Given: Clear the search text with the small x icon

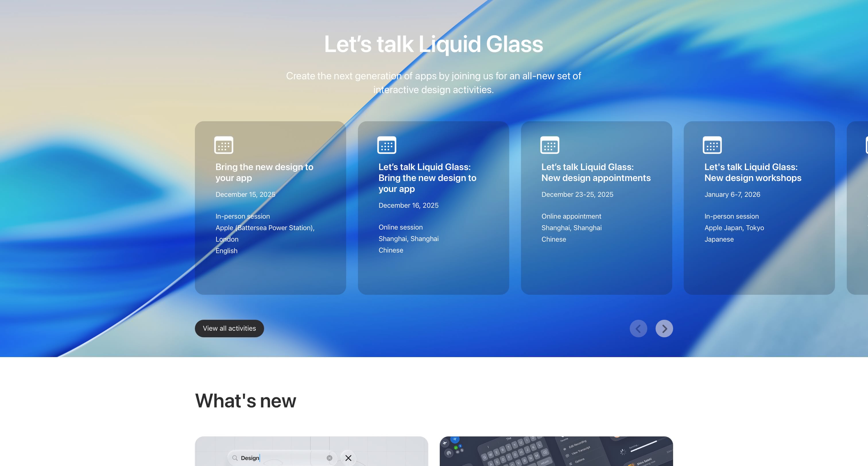Looking at the screenshot, I should [329, 458].
